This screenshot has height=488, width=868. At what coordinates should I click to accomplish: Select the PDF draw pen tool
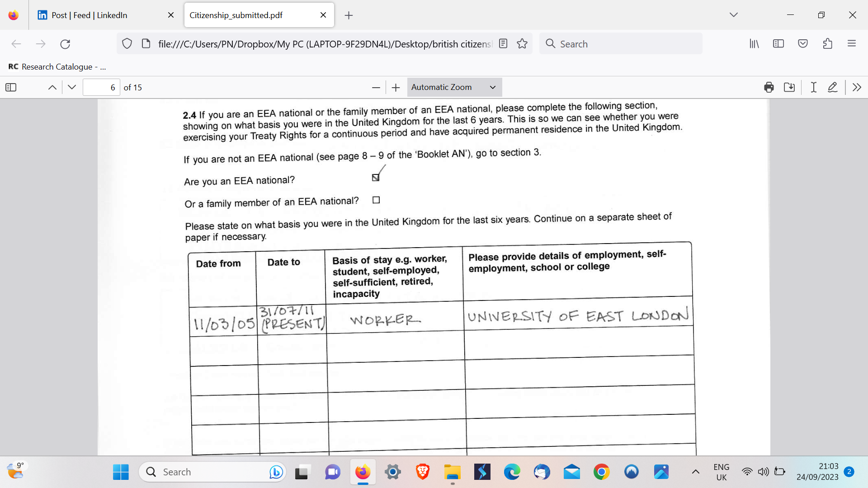832,87
